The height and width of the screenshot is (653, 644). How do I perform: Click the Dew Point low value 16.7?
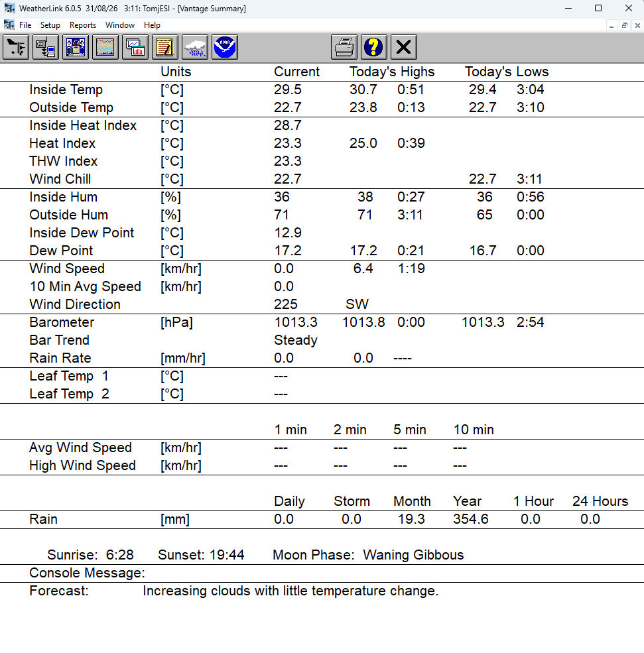(483, 251)
